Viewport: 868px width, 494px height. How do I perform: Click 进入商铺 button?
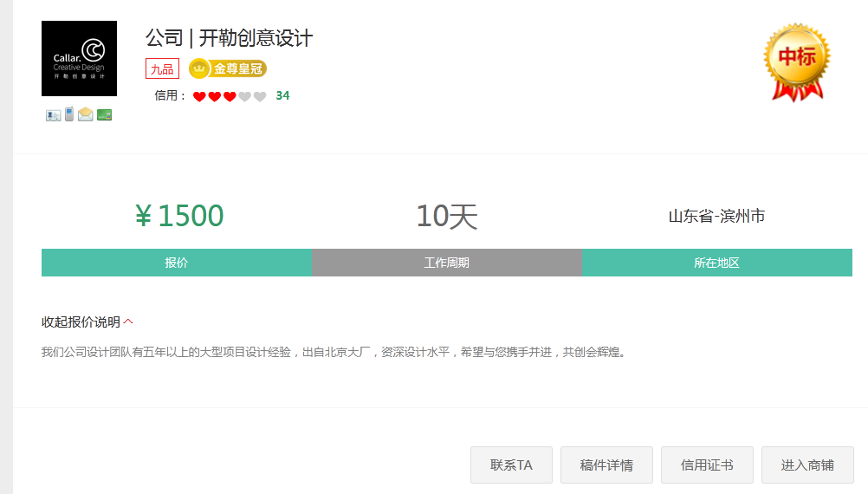coord(807,465)
